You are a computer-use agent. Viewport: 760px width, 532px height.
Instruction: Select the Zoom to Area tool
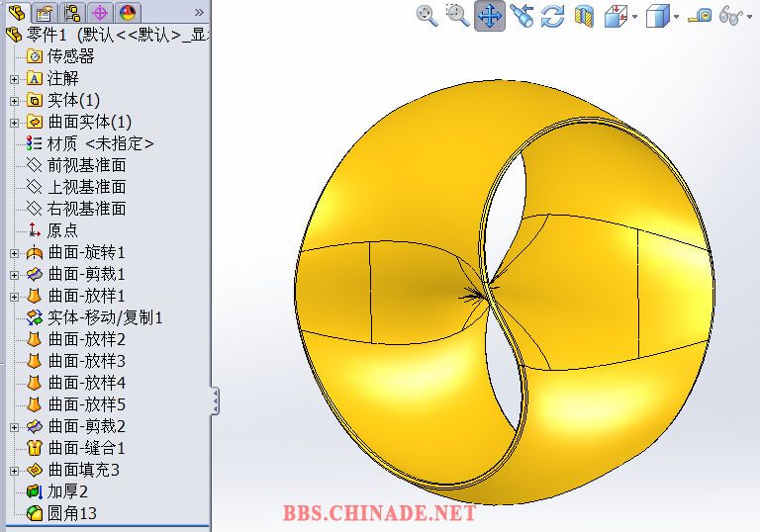[x=457, y=15]
